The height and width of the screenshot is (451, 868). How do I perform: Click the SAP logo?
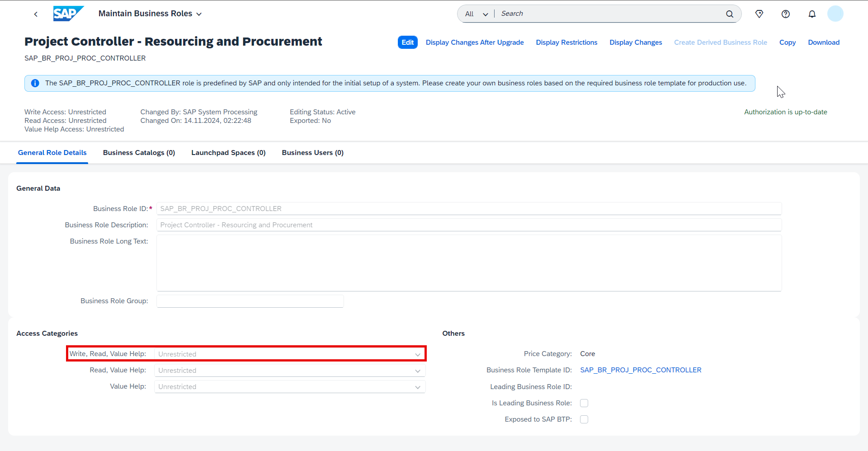pyautogui.click(x=68, y=14)
